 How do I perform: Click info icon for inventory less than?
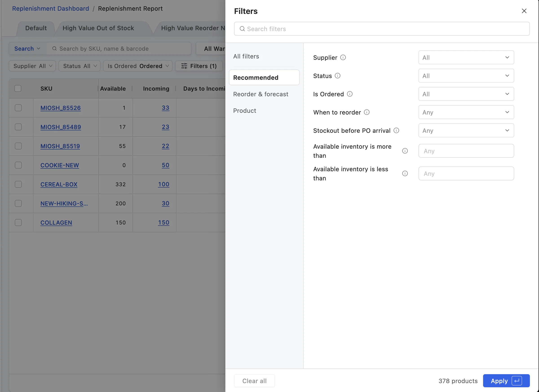(405, 174)
